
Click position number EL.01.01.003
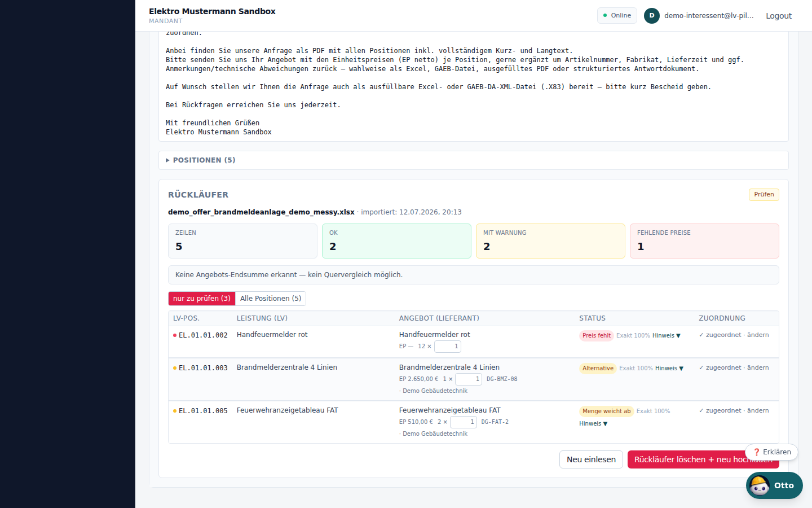[x=203, y=368]
